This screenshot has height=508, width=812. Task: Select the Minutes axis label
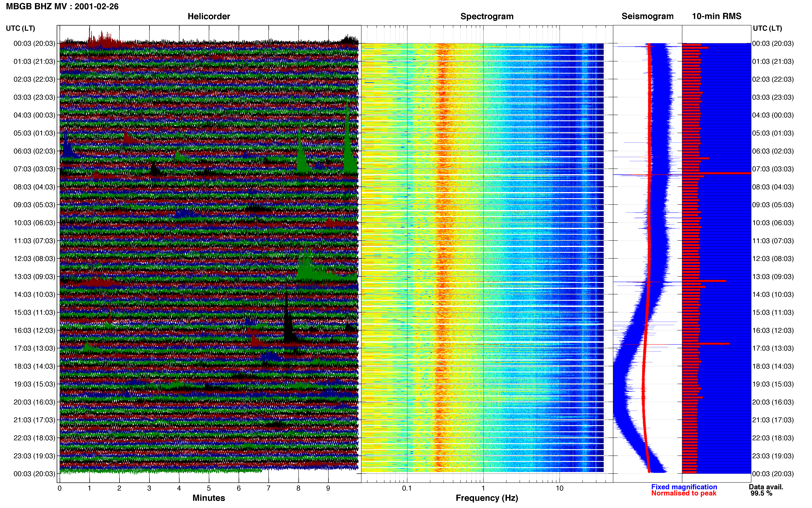tap(209, 498)
